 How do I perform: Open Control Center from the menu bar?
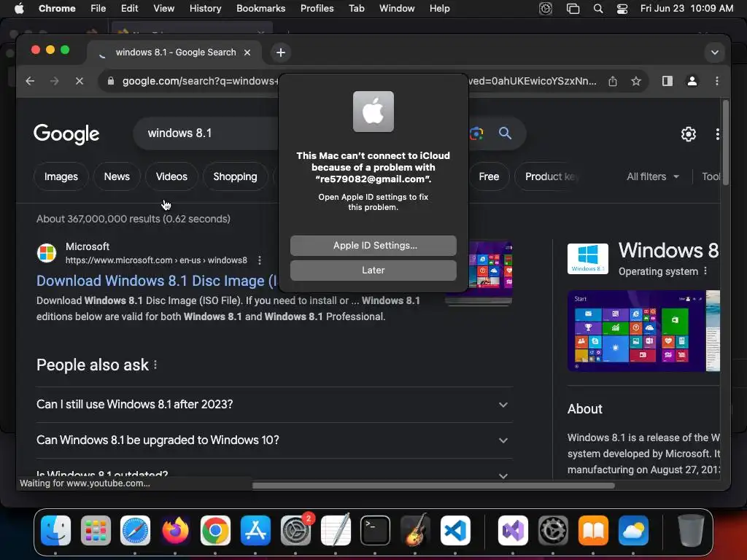pos(622,9)
